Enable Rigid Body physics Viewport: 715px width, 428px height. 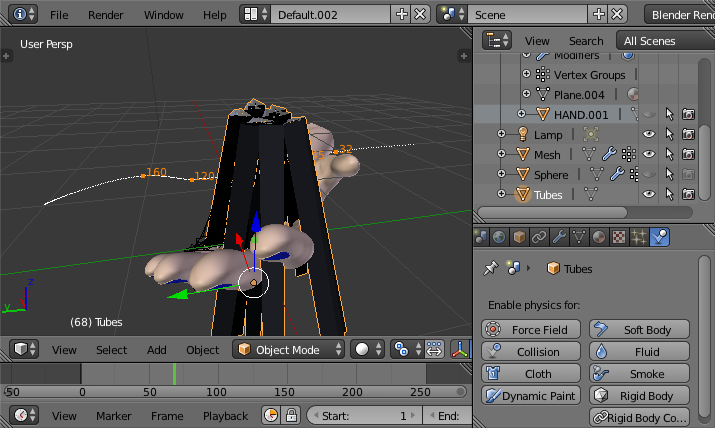(x=639, y=396)
